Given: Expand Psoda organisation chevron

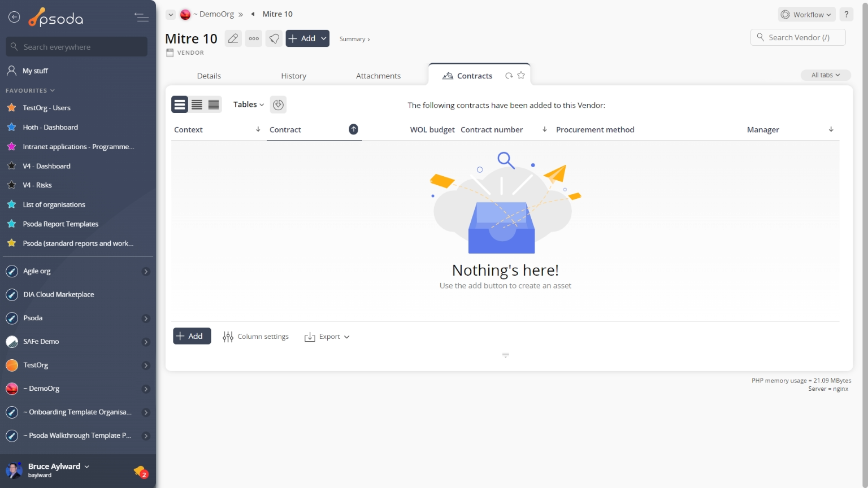Looking at the screenshot, I should pos(146,319).
